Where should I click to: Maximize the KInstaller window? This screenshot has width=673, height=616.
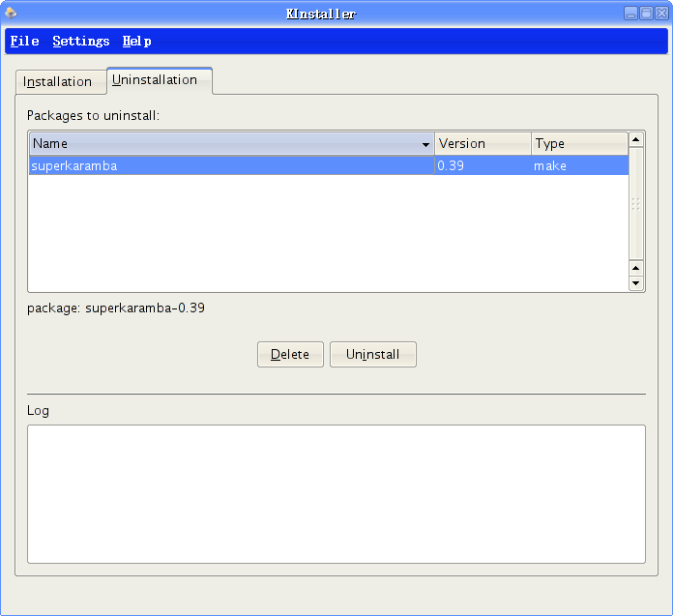tap(646, 14)
